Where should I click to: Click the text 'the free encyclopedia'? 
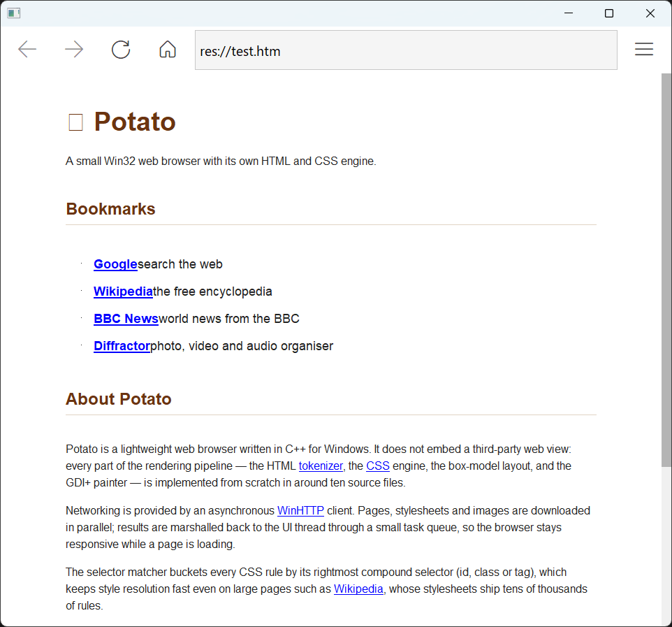coord(212,291)
